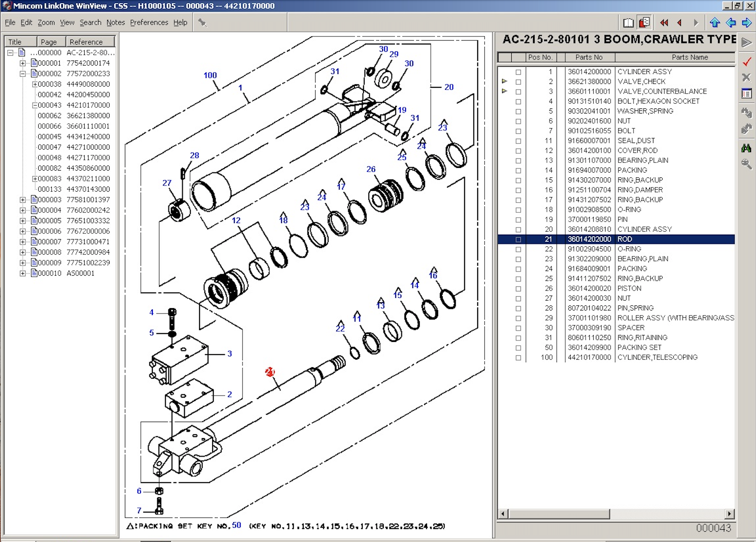756x542 pixels.
Task: Click the green binoculars search icon
Action: 746,148
